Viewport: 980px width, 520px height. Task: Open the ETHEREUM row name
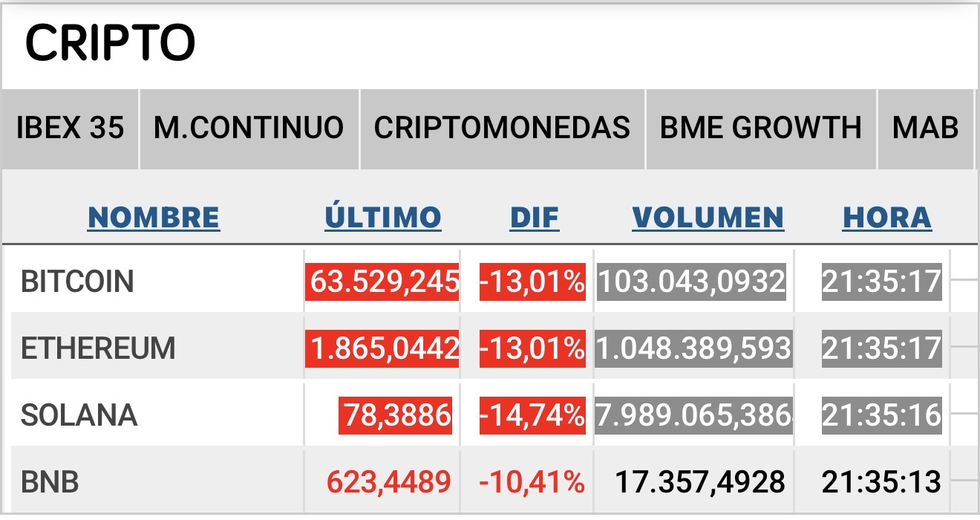98,348
